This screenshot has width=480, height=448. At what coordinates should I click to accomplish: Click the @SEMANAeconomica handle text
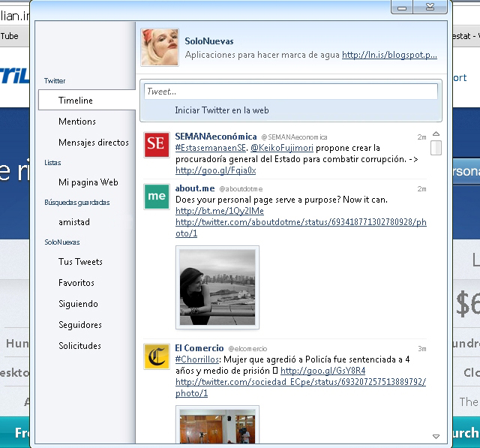click(294, 137)
